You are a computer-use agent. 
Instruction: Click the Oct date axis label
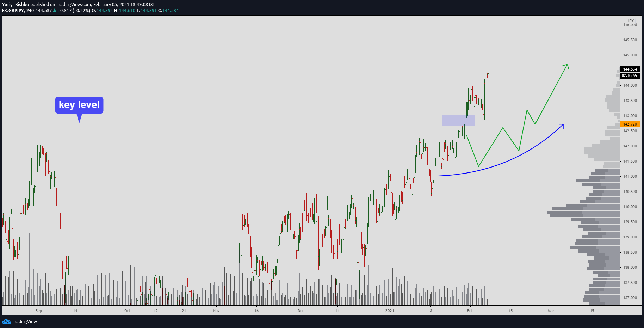(x=128, y=311)
